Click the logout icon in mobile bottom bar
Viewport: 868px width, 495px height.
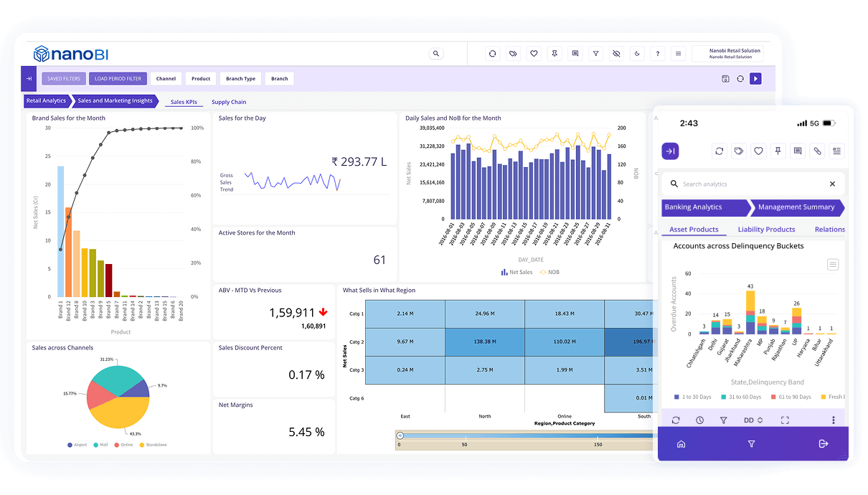[x=823, y=444]
